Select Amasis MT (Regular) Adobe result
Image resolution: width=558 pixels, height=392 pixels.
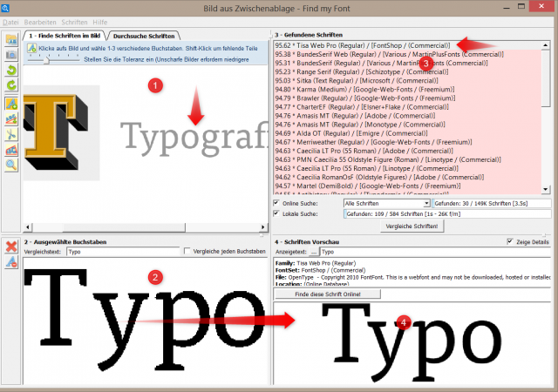(x=407, y=116)
